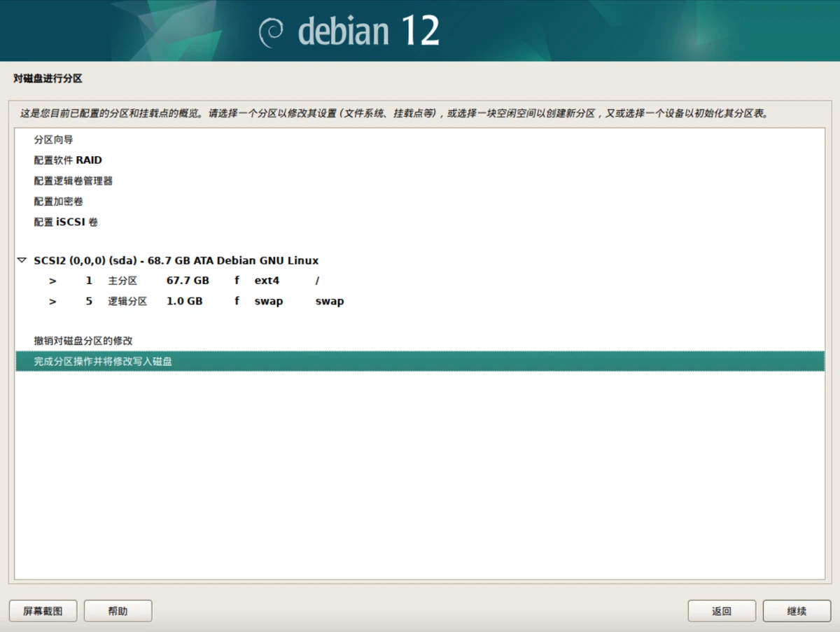The width and height of the screenshot is (840, 632).
Task: Go back with the 返回 button
Action: [721, 611]
